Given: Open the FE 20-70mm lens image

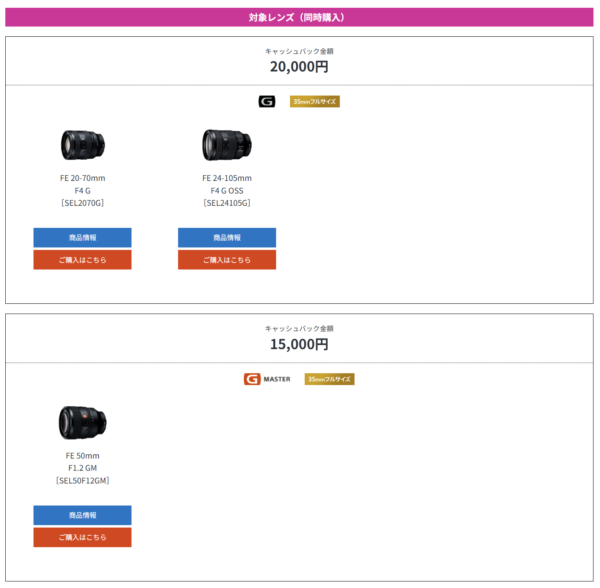Looking at the screenshot, I should click(x=82, y=145).
